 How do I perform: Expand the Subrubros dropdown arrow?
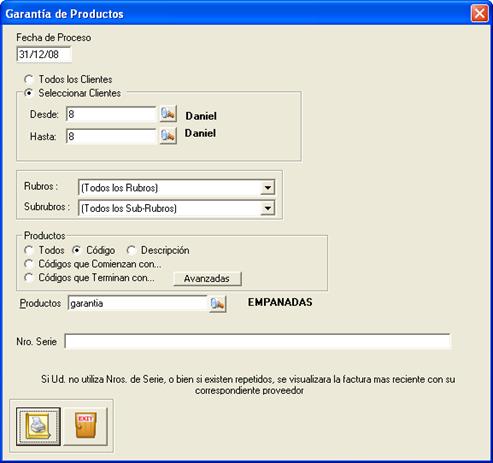click(x=267, y=208)
